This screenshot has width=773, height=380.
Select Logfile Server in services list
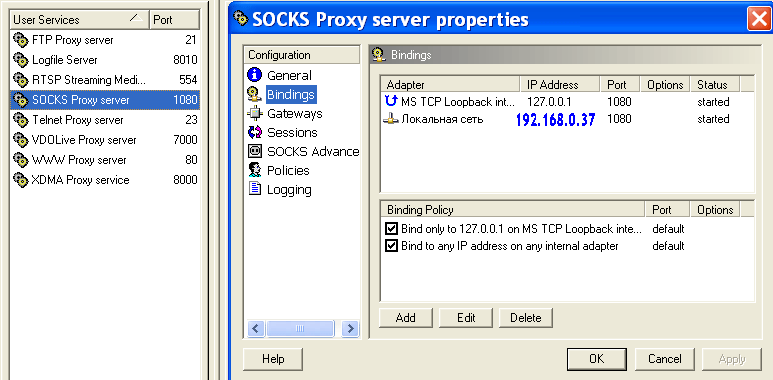pos(105,60)
